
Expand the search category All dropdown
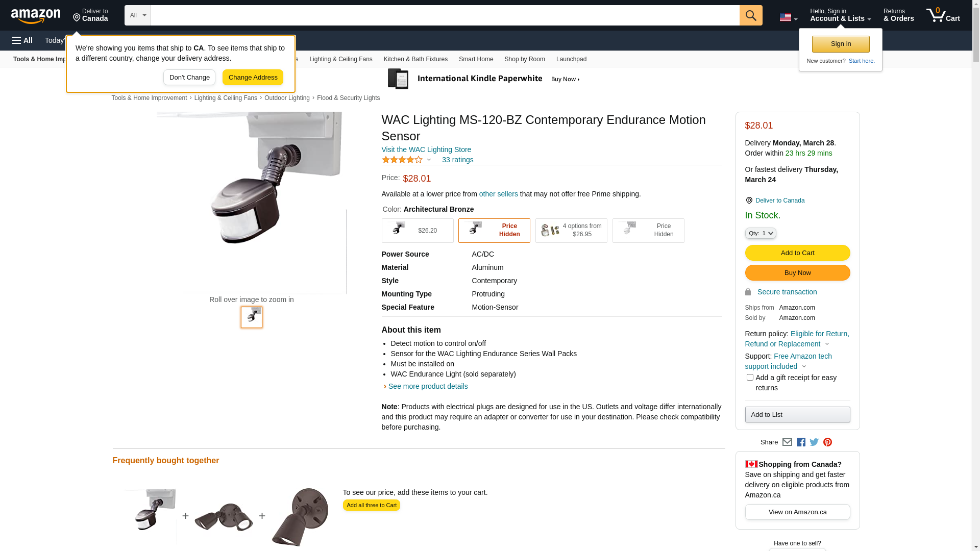click(137, 15)
